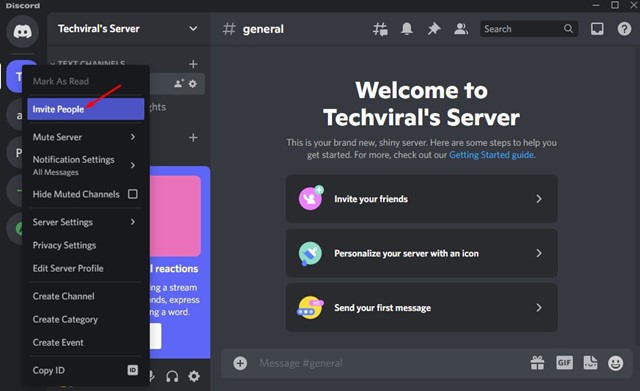
Task: Click Send your first message card
Action: pyautogui.click(x=422, y=307)
